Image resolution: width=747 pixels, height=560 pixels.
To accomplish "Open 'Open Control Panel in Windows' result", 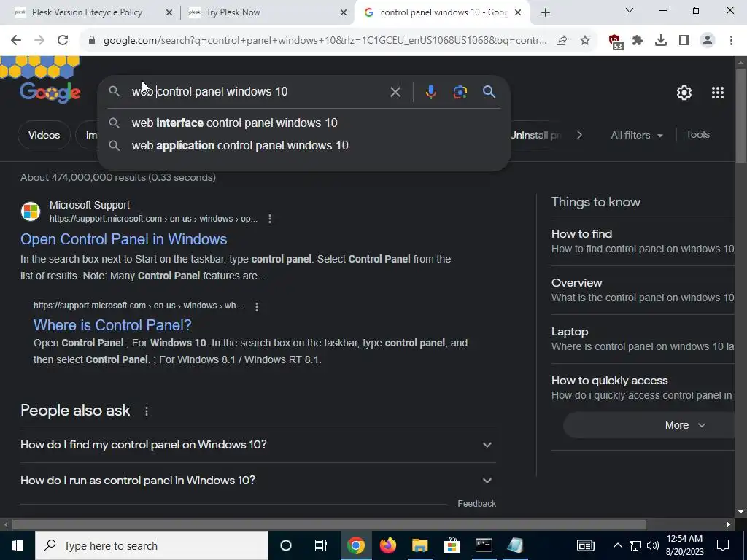I will point(124,239).
